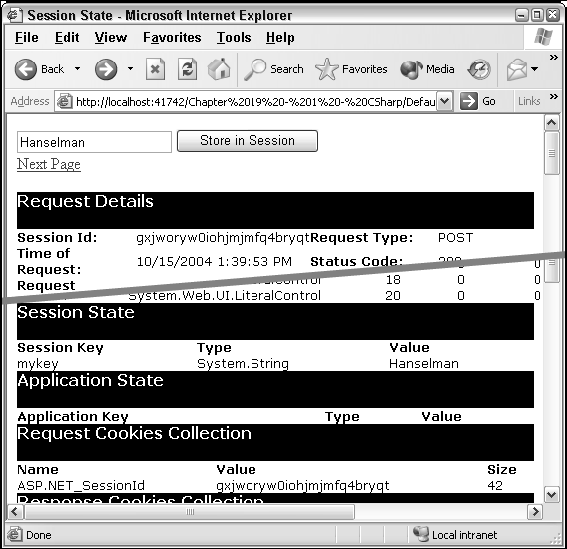Click the Application Key column header
The width and height of the screenshot is (567, 549).
pyautogui.click(x=73, y=417)
